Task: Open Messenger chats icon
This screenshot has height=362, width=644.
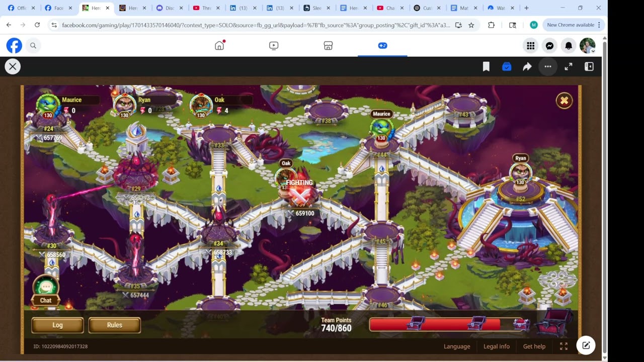Action: pyautogui.click(x=550, y=46)
